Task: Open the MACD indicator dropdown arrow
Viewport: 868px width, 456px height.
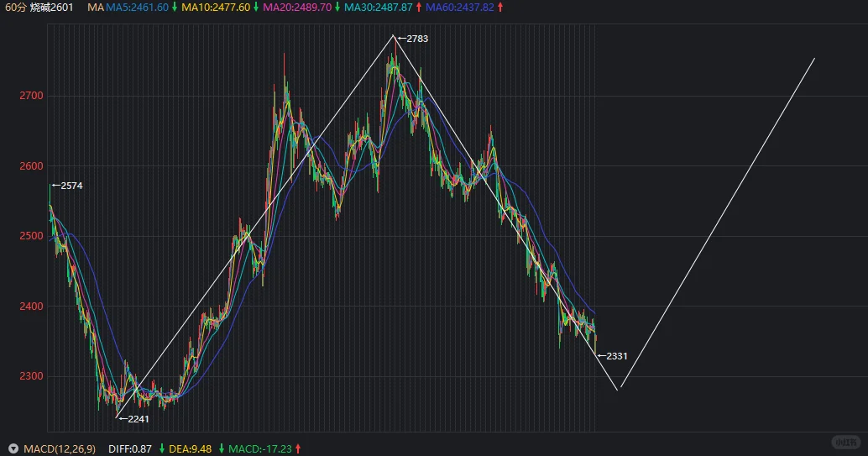Action: (x=13, y=448)
